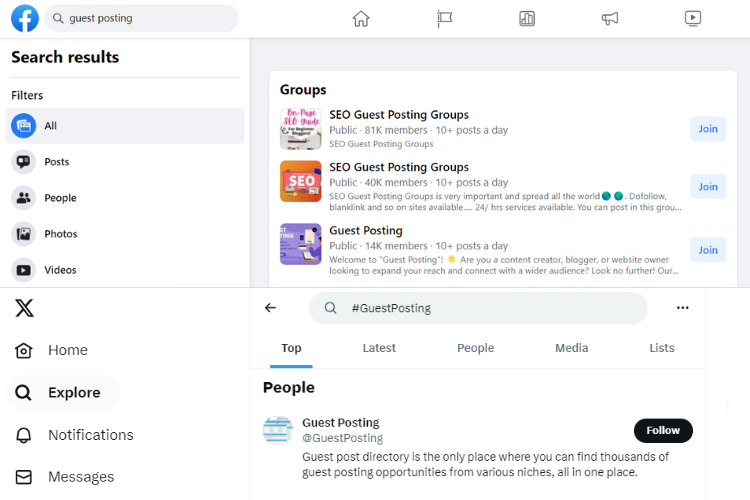Click the People filter icon
The height and width of the screenshot is (500, 750).
[23, 198]
